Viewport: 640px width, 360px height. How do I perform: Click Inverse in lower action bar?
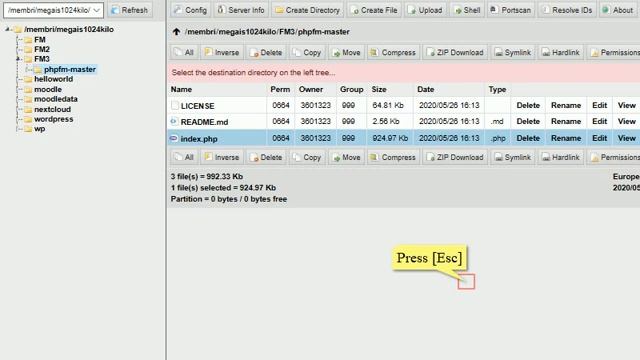point(222,157)
